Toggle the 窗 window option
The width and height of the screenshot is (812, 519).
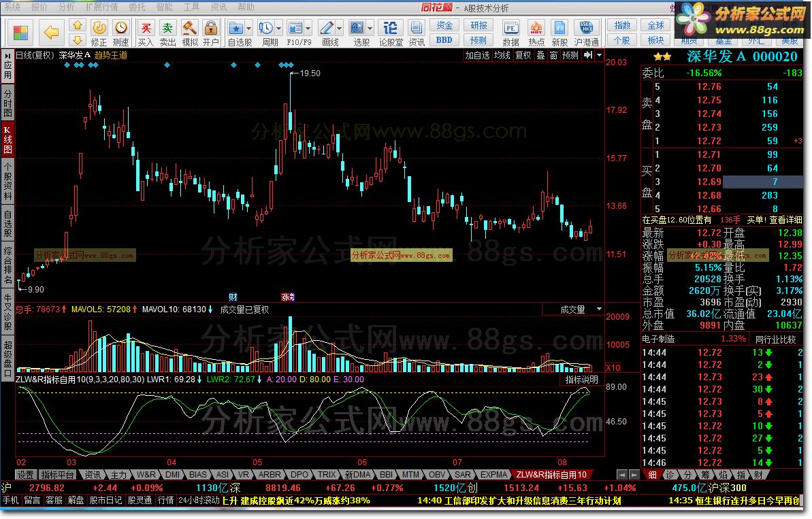tap(553, 55)
